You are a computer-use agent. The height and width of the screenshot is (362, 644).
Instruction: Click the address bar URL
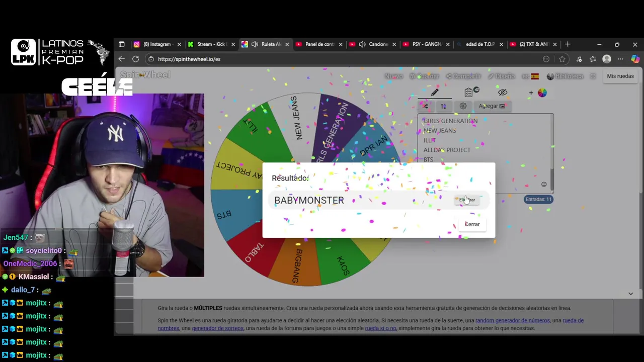pos(189,59)
